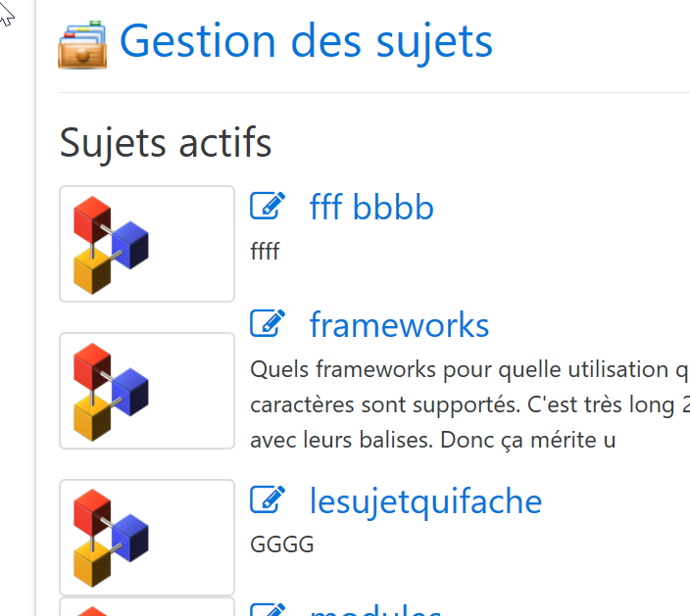The image size is (690, 616).
Task: Open the Gestion des sujets title link
Action: pos(306,42)
